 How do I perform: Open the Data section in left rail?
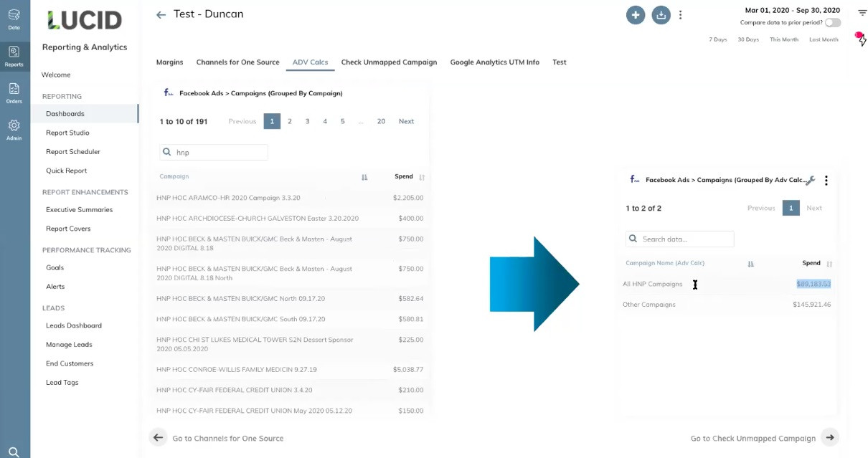point(14,19)
